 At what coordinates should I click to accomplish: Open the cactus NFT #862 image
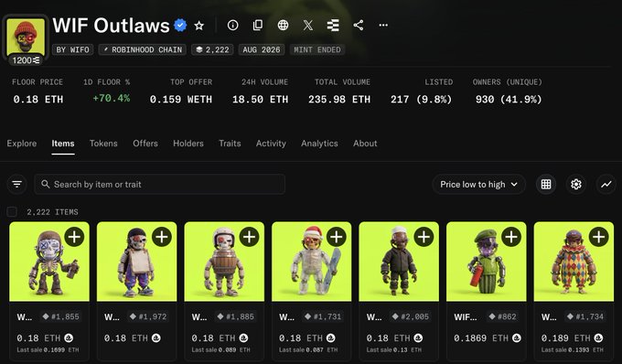(x=487, y=262)
